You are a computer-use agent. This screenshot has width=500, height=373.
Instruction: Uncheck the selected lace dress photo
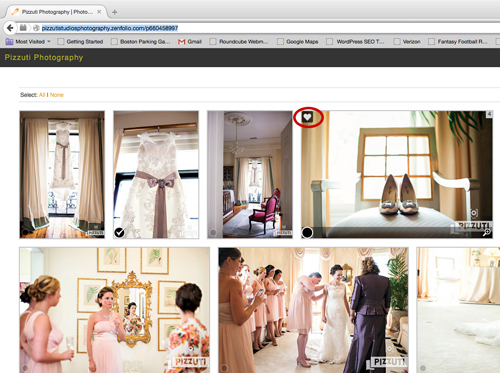[x=119, y=232]
